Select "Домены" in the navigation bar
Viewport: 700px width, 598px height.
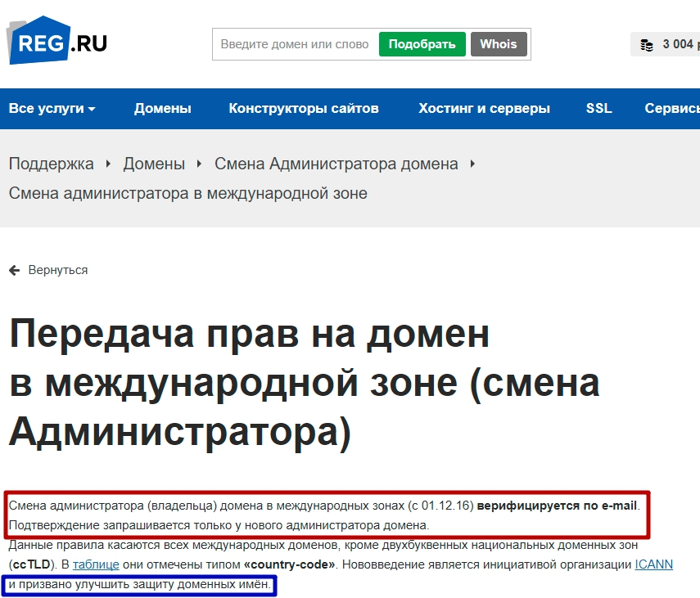click(162, 107)
